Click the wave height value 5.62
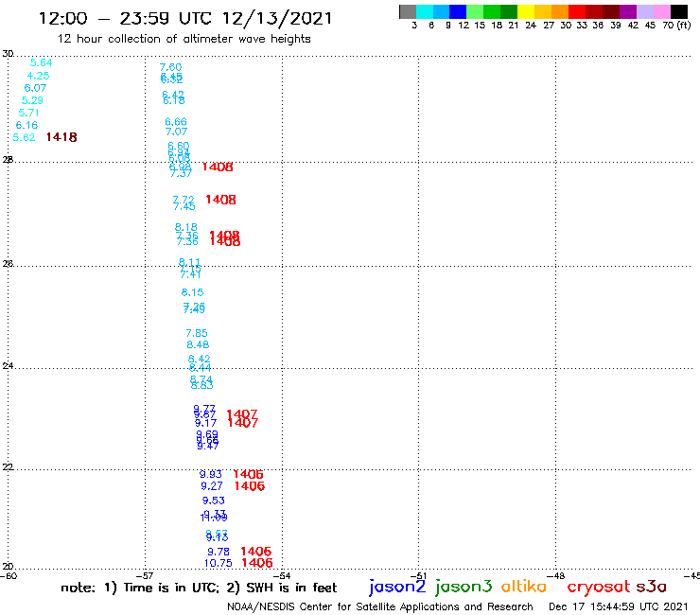The height and width of the screenshot is (615, 700). click(x=24, y=137)
